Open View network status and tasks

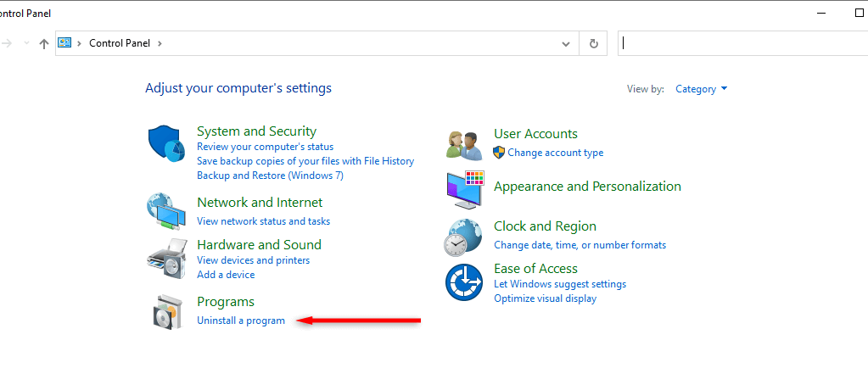click(x=263, y=221)
